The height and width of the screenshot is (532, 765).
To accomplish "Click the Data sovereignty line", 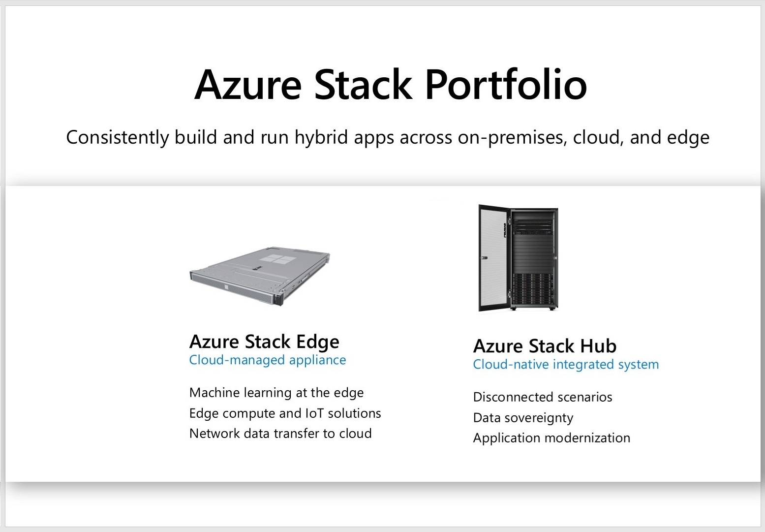I will [523, 418].
